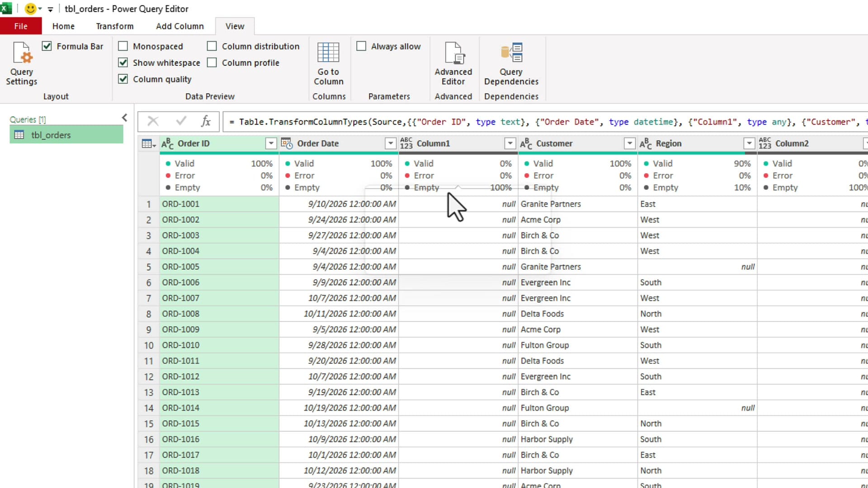Click the fx insert step icon
The image size is (868, 488).
coord(206,121)
